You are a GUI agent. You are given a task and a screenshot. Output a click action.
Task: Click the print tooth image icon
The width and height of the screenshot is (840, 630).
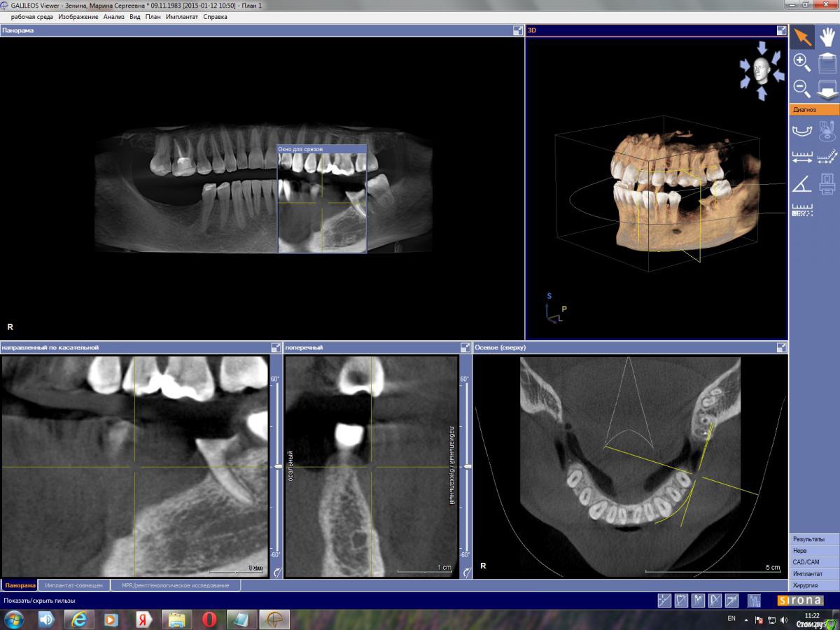tap(827, 183)
